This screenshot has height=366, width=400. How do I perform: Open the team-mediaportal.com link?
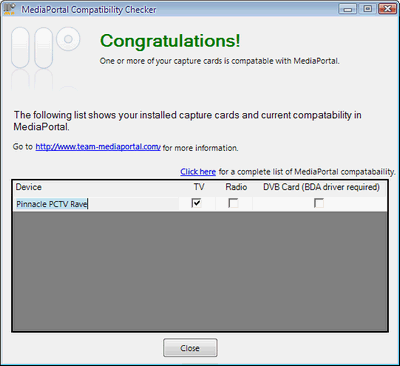(98, 147)
